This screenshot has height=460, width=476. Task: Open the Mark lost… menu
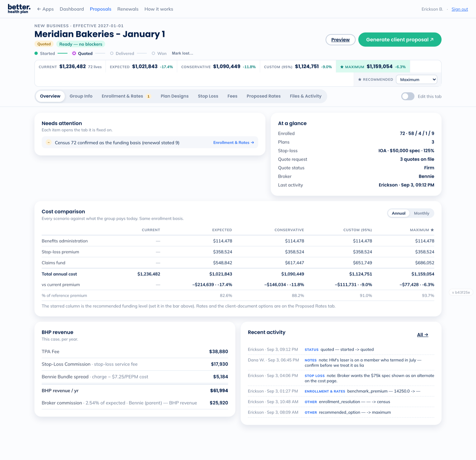(x=182, y=53)
